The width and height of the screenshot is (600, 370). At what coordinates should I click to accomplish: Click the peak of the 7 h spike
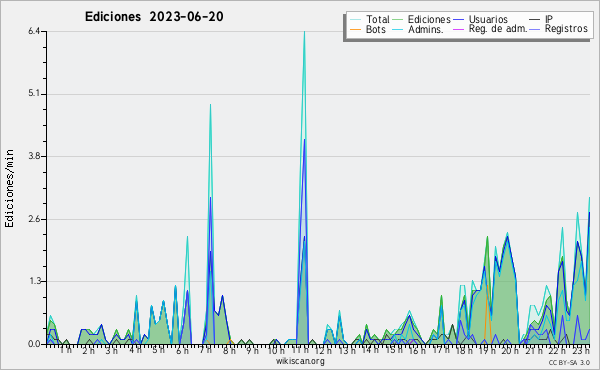click(210, 104)
